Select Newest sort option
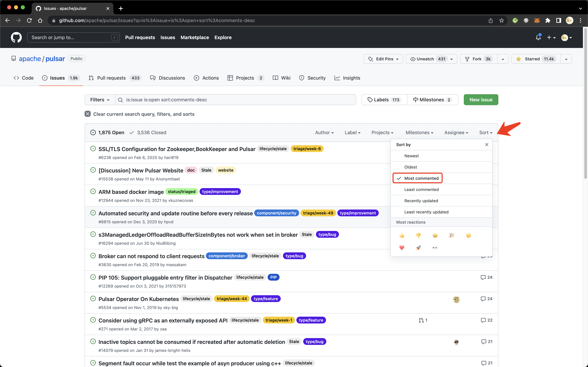588x367 pixels. [x=441, y=156]
